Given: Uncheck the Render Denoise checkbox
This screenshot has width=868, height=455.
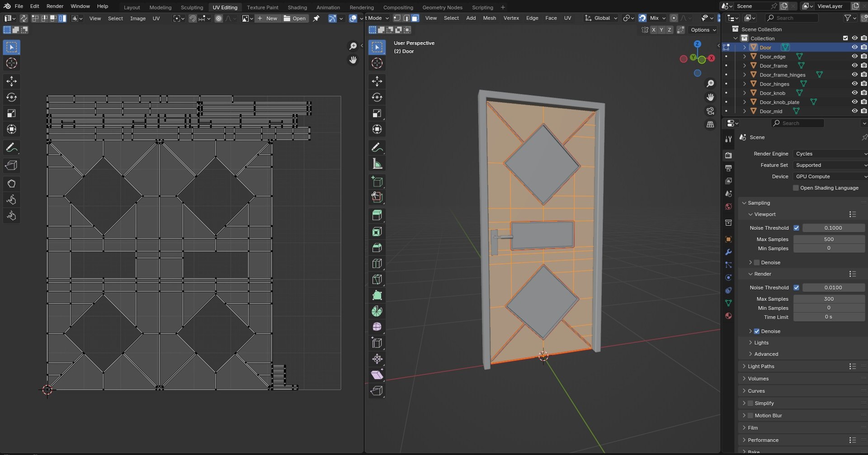Looking at the screenshot, I should pyautogui.click(x=756, y=331).
